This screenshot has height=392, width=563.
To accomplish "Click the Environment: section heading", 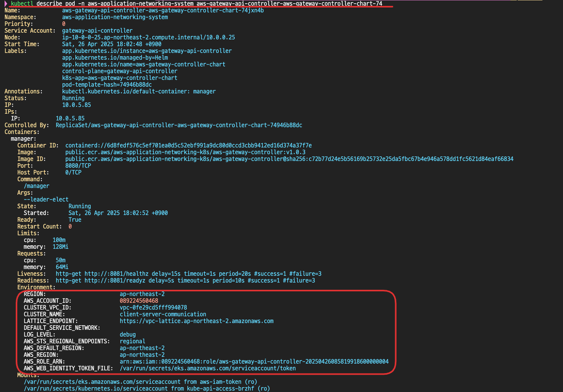I will pyautogui.click(x=36, y=287).
